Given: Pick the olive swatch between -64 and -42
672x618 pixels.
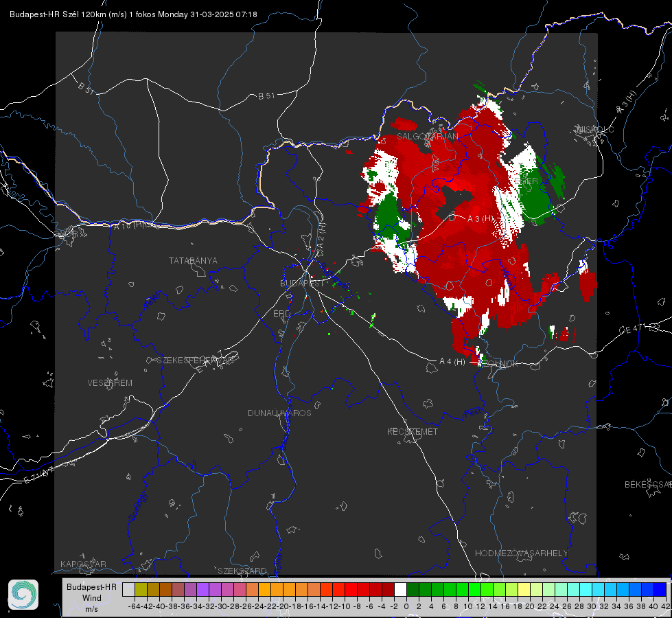Looking at the screenshot, I should point(141,589).
